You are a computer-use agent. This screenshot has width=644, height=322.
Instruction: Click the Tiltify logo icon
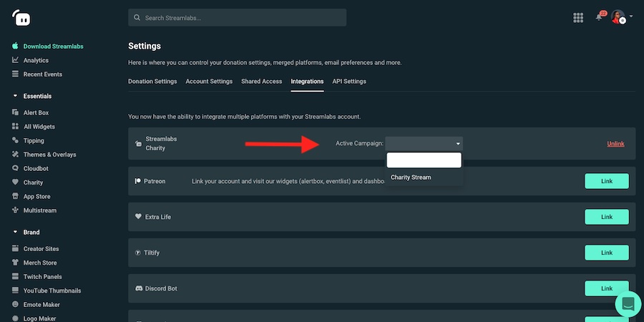click(138, 253)
